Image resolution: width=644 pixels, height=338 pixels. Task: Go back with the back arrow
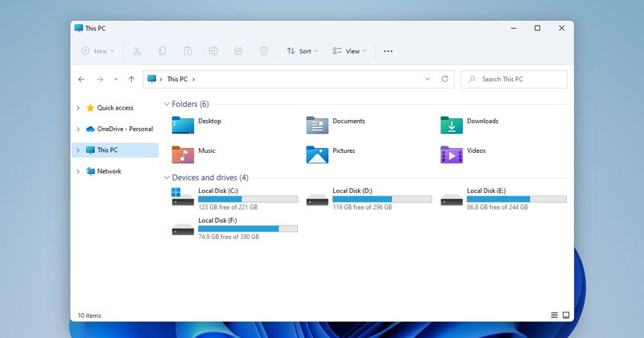click(81, 79)
